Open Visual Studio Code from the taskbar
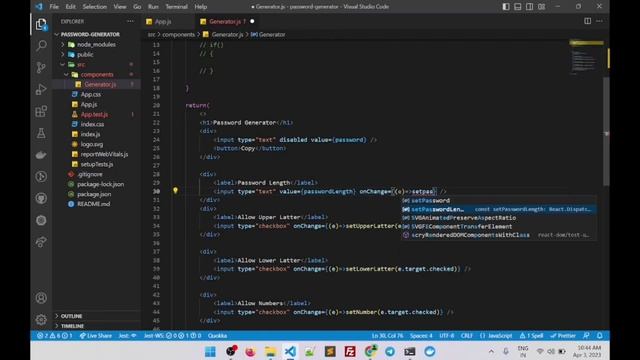 [x=290, y=351]
